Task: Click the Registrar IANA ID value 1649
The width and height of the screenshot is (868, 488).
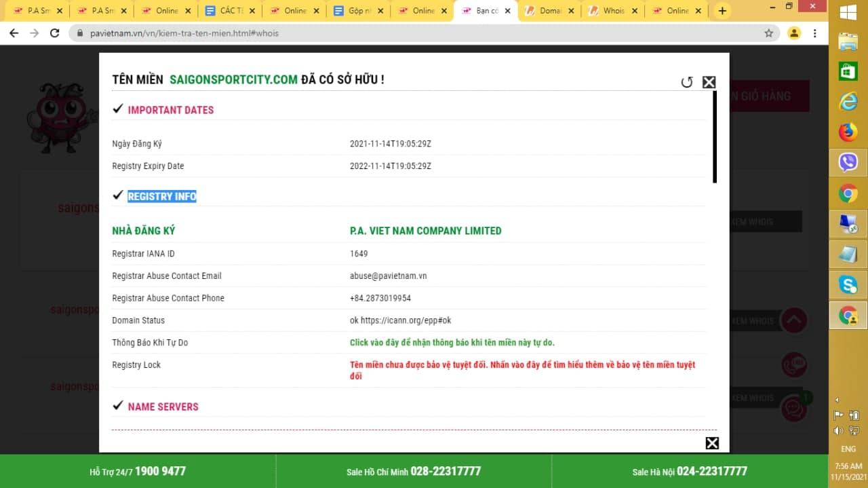Action: pos(359,254)
